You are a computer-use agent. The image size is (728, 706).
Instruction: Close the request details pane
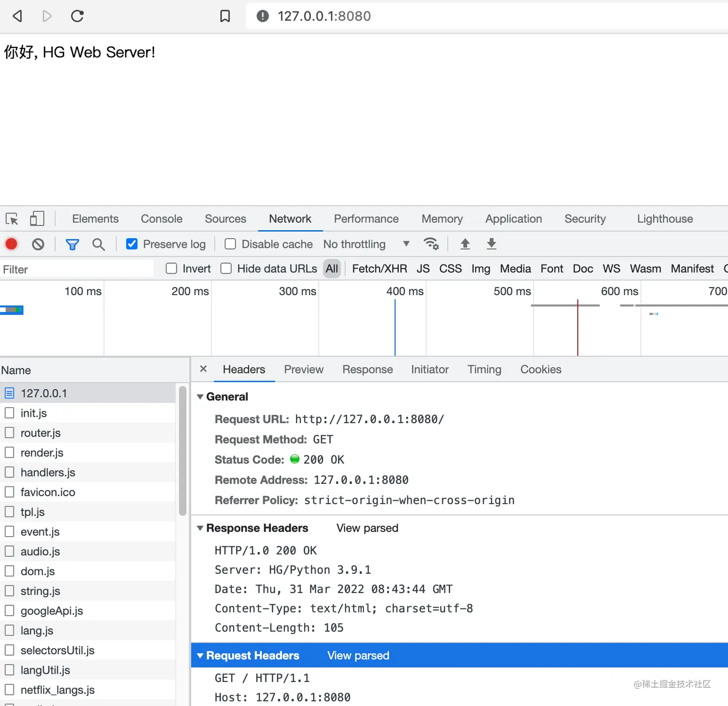click(x=203, y=369)
